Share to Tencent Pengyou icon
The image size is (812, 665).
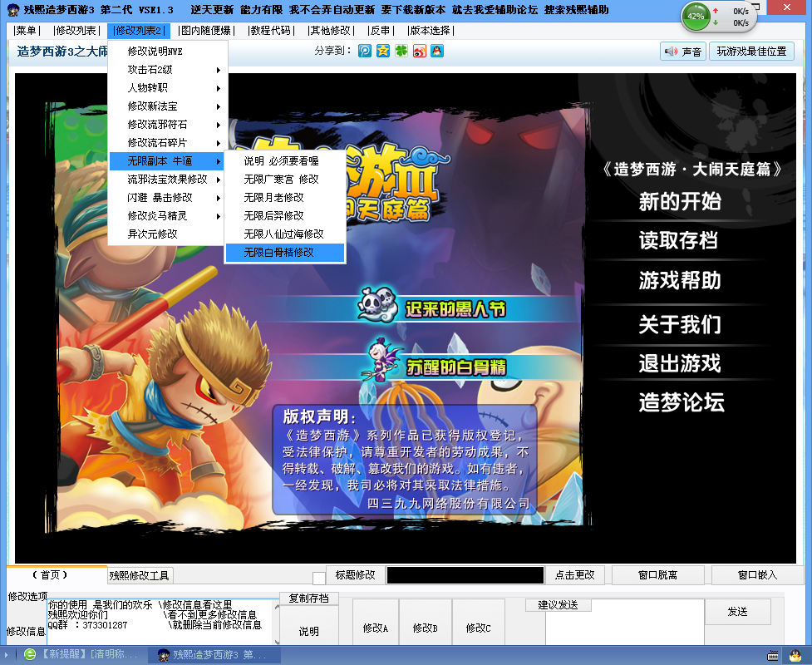365,51
